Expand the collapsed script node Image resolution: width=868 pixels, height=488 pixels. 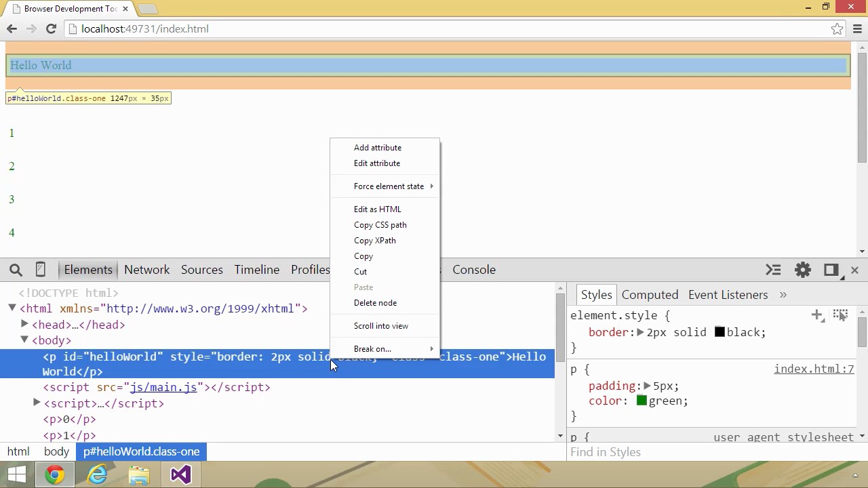pyautogui.click(x=37, y=403)
